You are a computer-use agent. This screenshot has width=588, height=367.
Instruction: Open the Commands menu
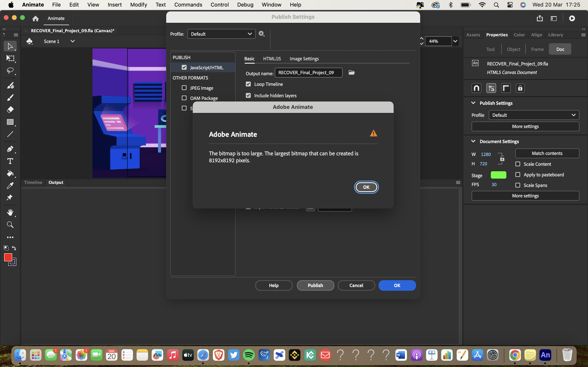pyautogui.click(x=188, y=5)
